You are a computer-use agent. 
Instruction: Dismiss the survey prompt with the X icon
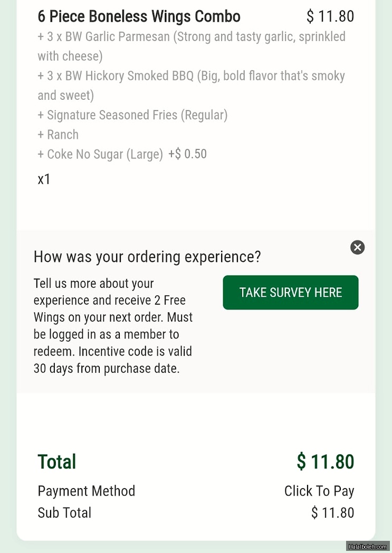357,247
